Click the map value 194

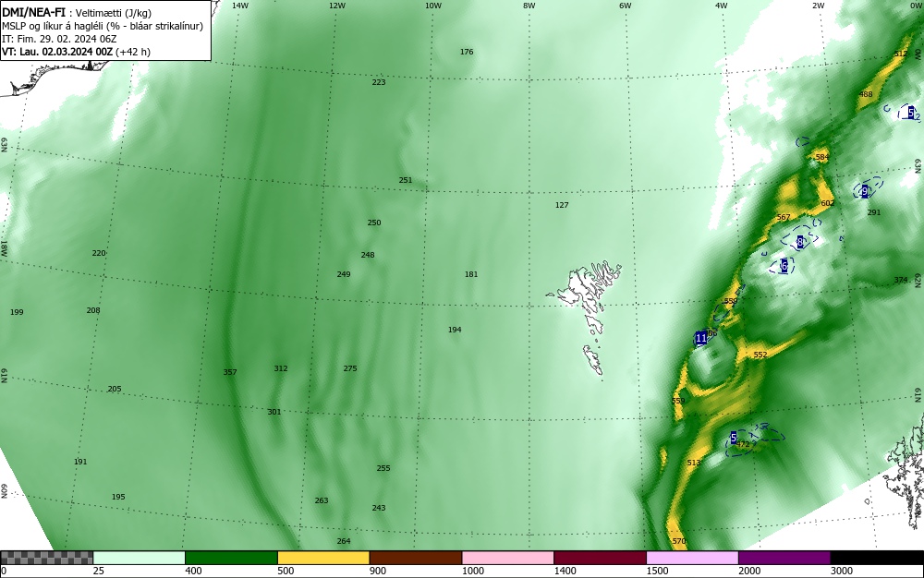coord(455,330)
